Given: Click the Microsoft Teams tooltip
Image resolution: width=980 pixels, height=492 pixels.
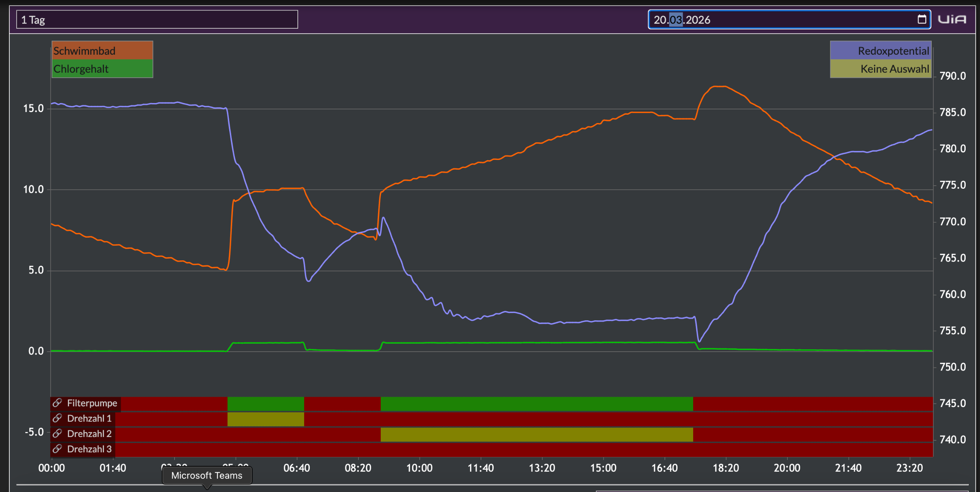Looking at the screenshot, I should click(207, 475).
